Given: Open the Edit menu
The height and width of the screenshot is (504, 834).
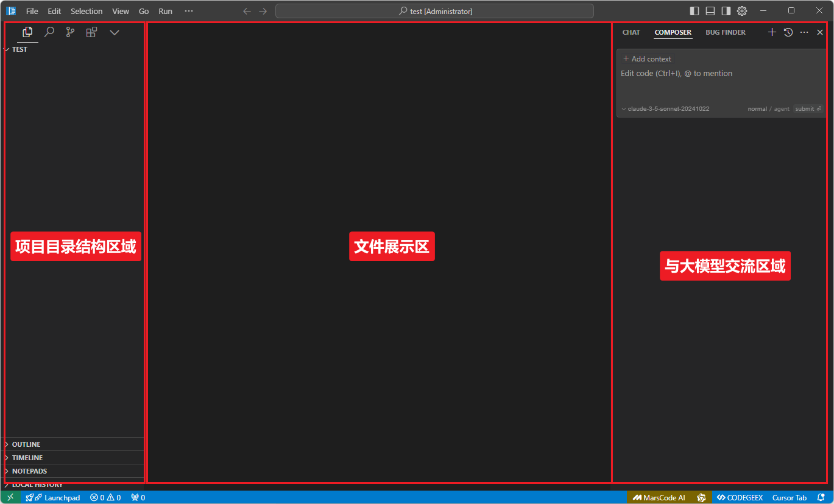Looking at the screenshot, I should (x=54, y=11).
